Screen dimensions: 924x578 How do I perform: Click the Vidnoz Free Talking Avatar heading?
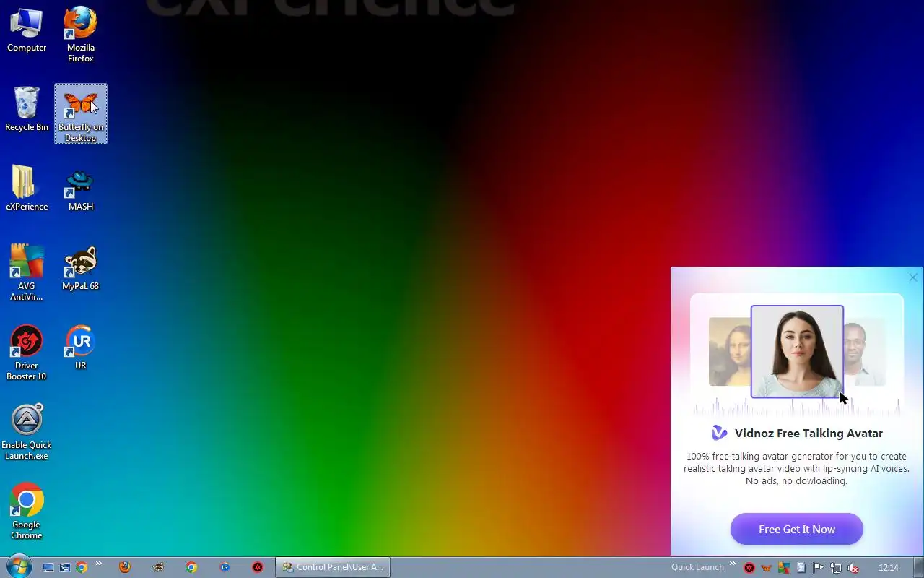808,433
